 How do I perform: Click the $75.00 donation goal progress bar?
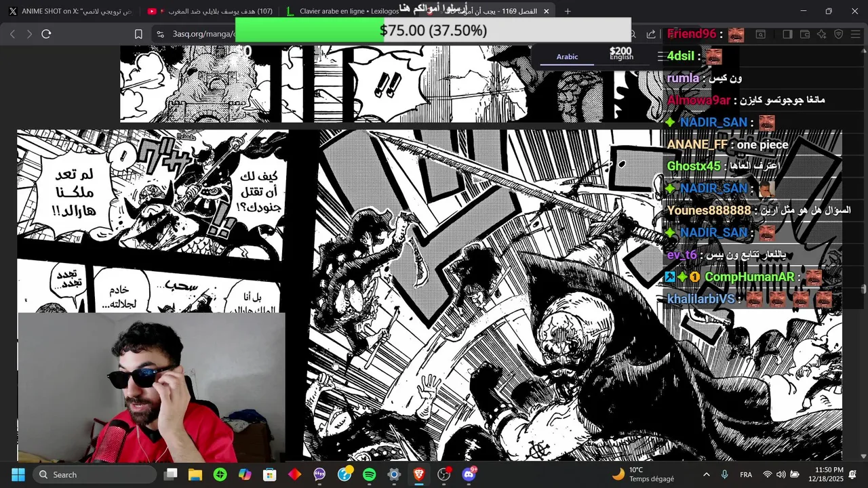[x=433, y=30]
